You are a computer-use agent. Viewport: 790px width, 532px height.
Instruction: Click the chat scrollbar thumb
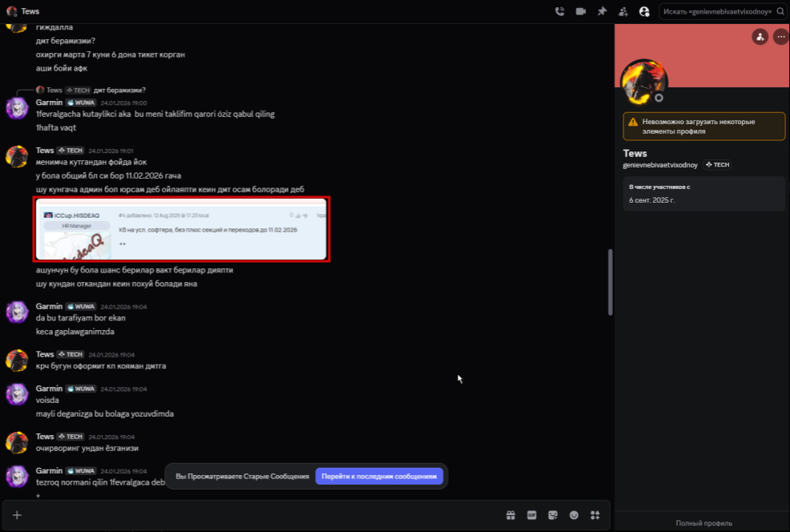tap(611, 282)
